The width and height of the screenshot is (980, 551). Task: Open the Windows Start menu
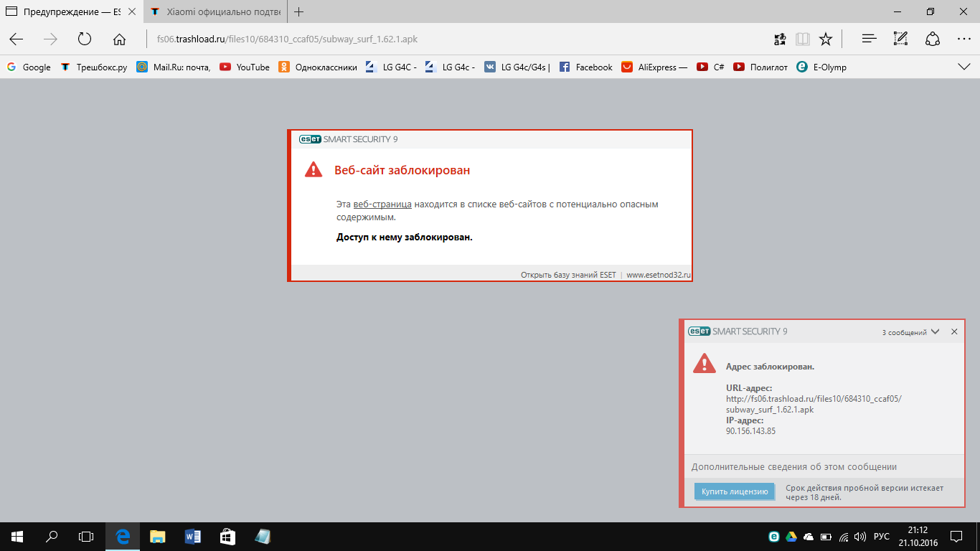[17, 536]
